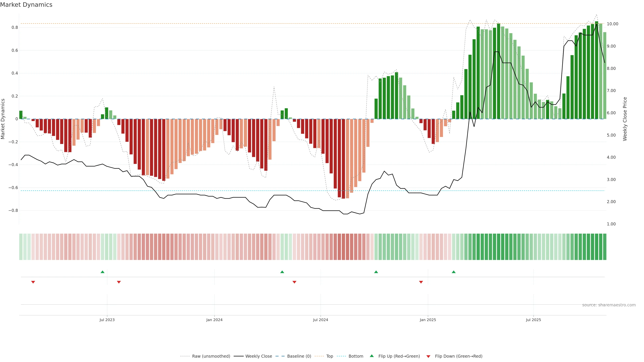Viewport: 644px width, 362px height.
Task: Click the flip-up marker between Jul 2024 and Jan 2025
Action: click(x=376, y=272)
